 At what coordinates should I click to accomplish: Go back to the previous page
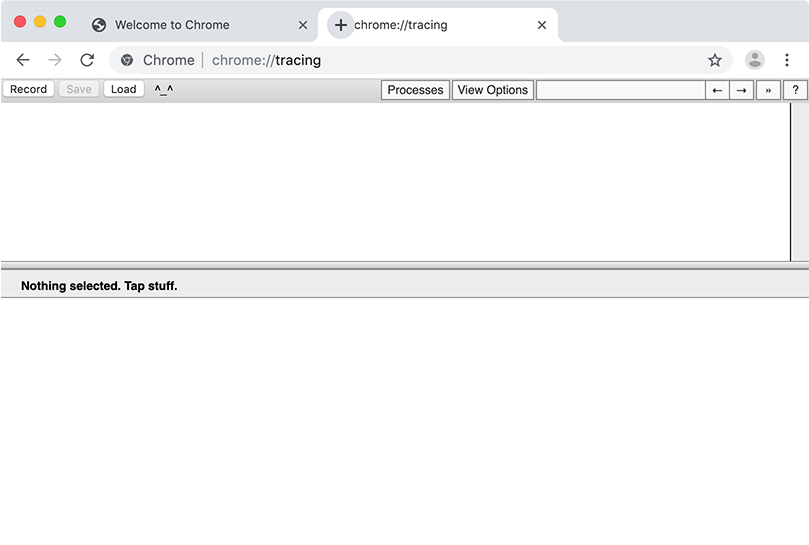pyautogui.click(x=23, y=60)
